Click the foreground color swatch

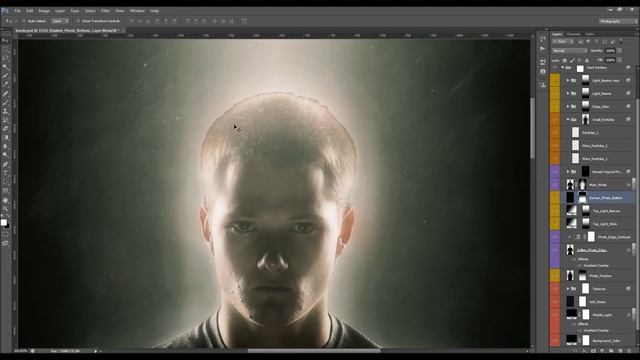pyautogui.click(x=4, y=222)
